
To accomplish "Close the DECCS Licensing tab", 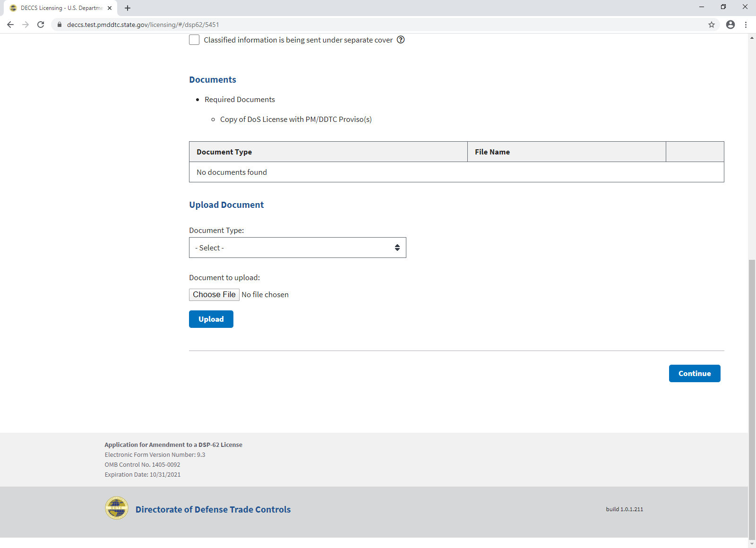I will pos(110,8).
